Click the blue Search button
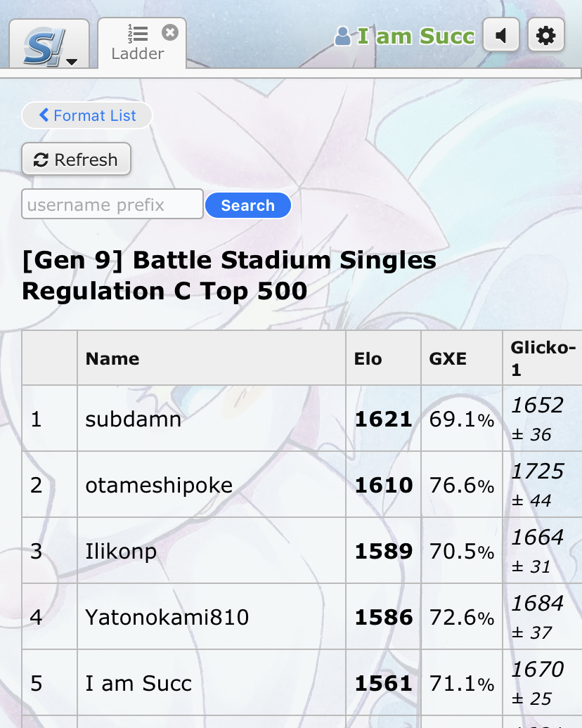 point(248,205)
